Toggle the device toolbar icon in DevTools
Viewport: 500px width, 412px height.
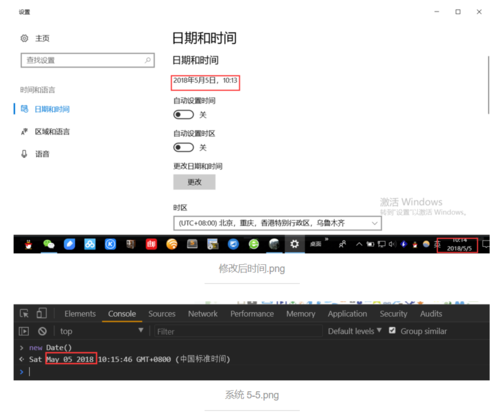[41, 313]
